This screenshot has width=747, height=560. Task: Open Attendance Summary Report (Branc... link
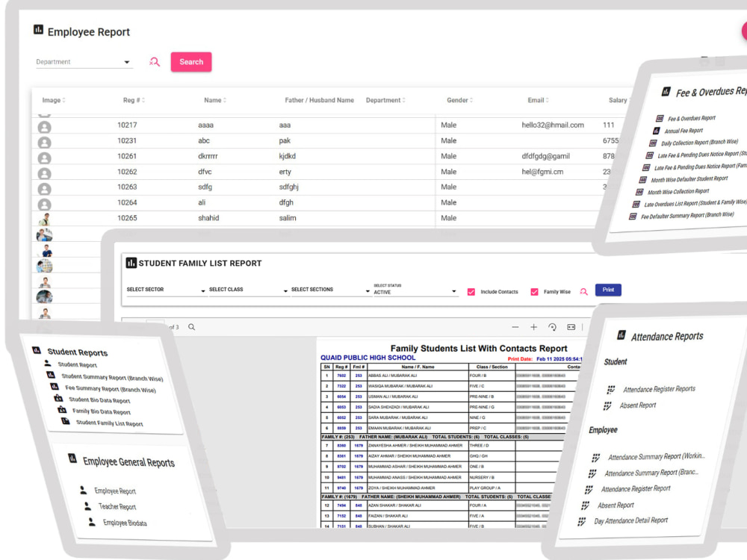point(651,473)
